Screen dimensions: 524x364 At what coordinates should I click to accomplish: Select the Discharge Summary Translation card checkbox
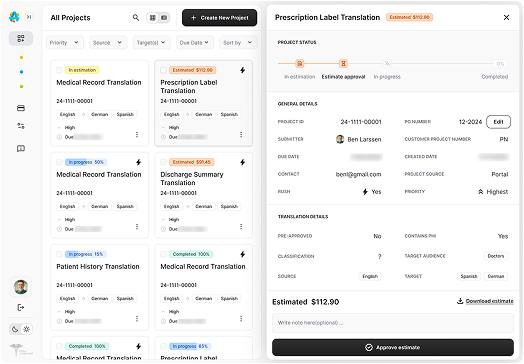[x=163, y=162]
